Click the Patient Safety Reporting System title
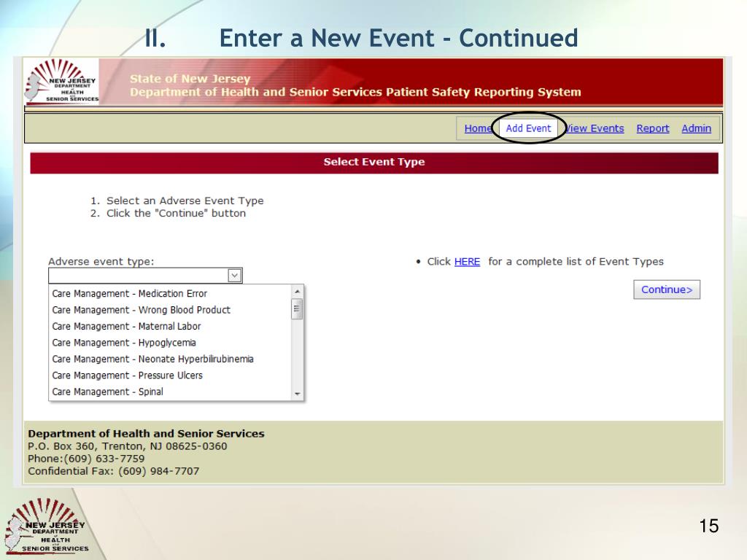Viewport: 747px width, 560px height. point(355,93)
